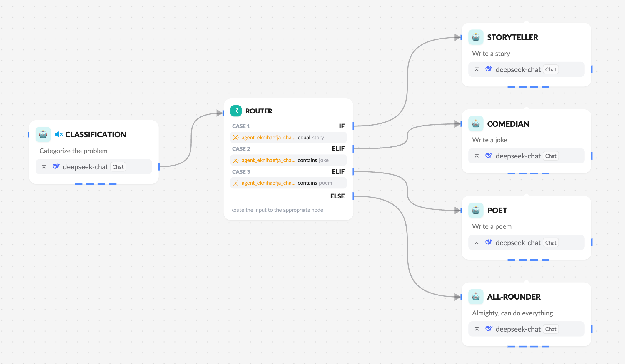This screenshot has height=364, width=625.
Task: Click the DeepSeek whale icon on Storyteller node
Action: coord(488,69)
